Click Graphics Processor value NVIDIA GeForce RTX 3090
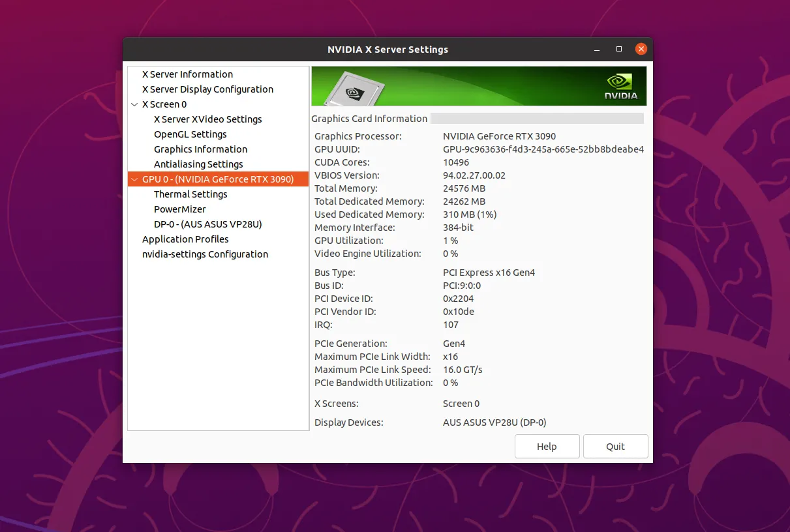 [499, 136]
